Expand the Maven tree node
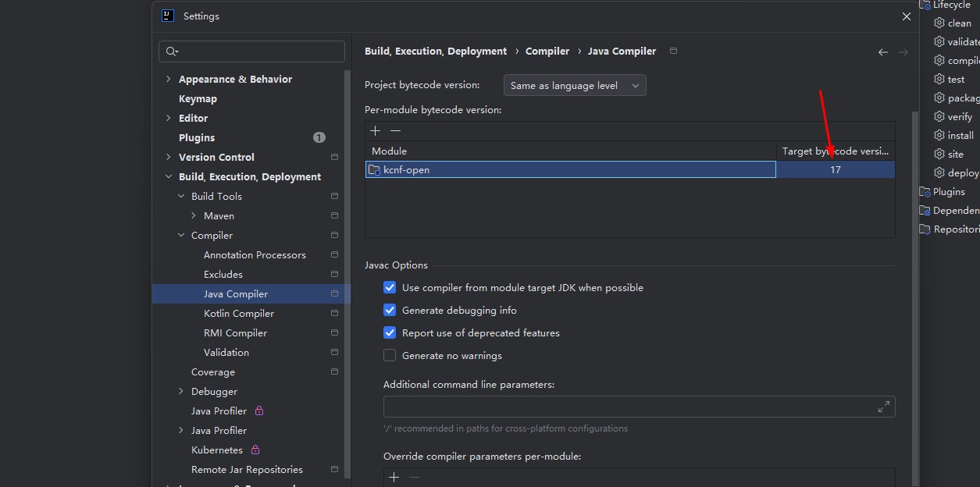 pos(194,216)
